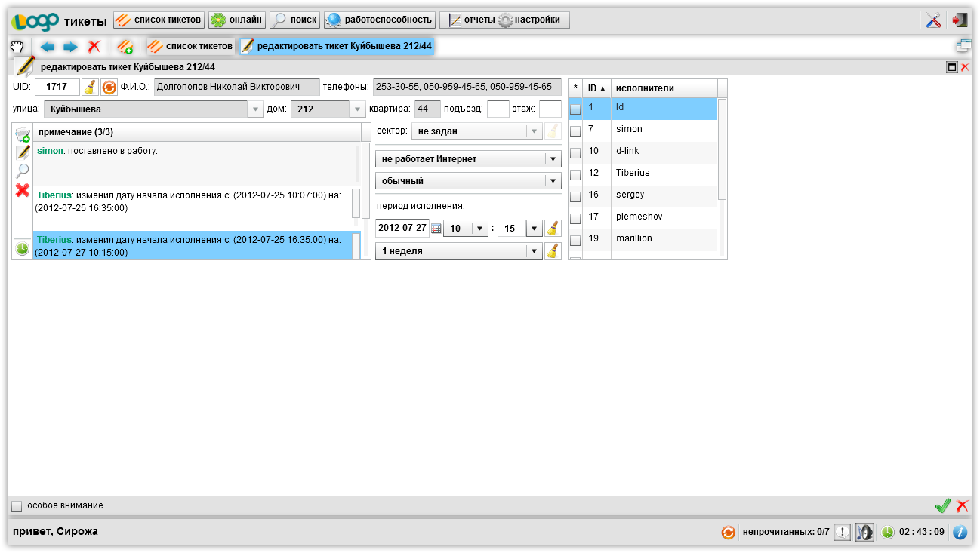Delete note with red cross icon
980x553 pixels.
point(23,191)
